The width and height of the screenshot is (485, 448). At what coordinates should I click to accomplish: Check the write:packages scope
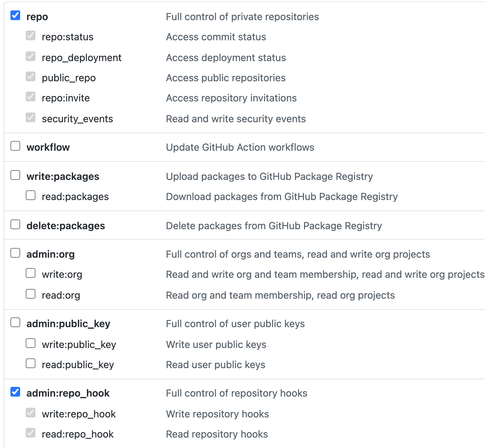(15, 175)
